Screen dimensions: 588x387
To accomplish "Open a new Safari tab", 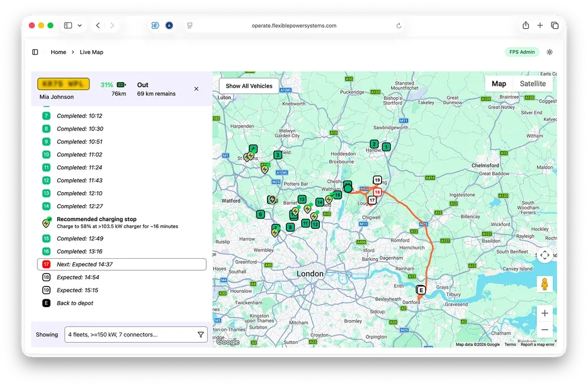I will click(540, 25).
